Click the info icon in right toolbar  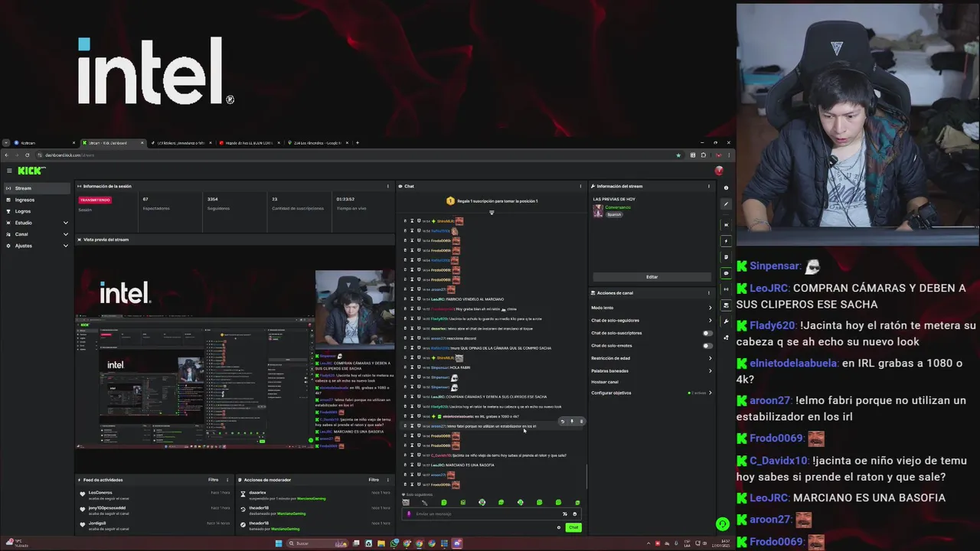tap(727, 187)
